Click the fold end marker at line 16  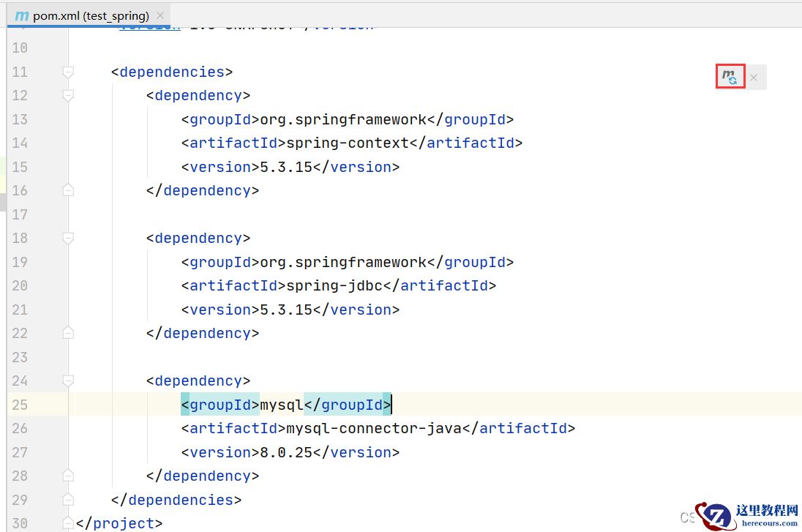pyautogui.click(x=68, y=190)
